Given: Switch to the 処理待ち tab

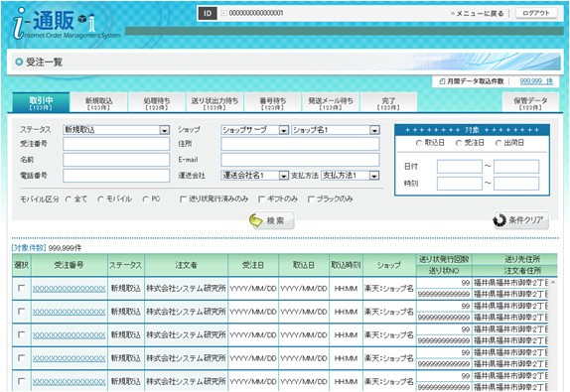Looking at the screenshot, I should (157, 103).
